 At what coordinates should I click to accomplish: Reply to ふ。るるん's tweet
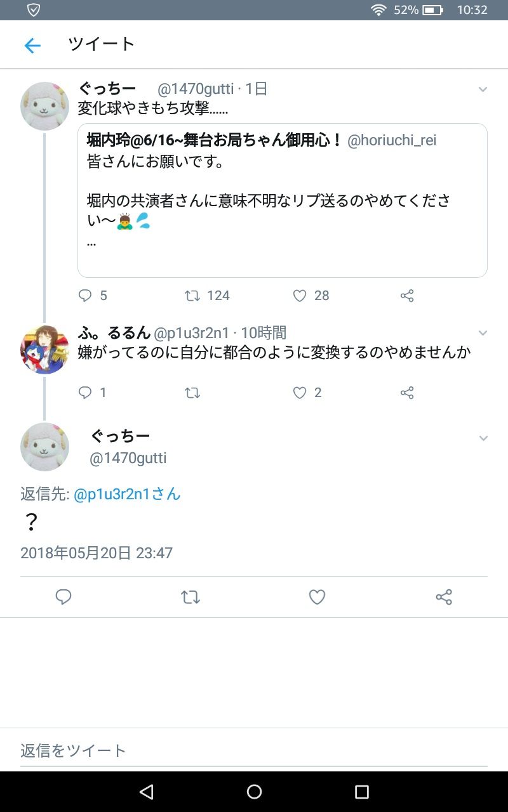[85, 393]
